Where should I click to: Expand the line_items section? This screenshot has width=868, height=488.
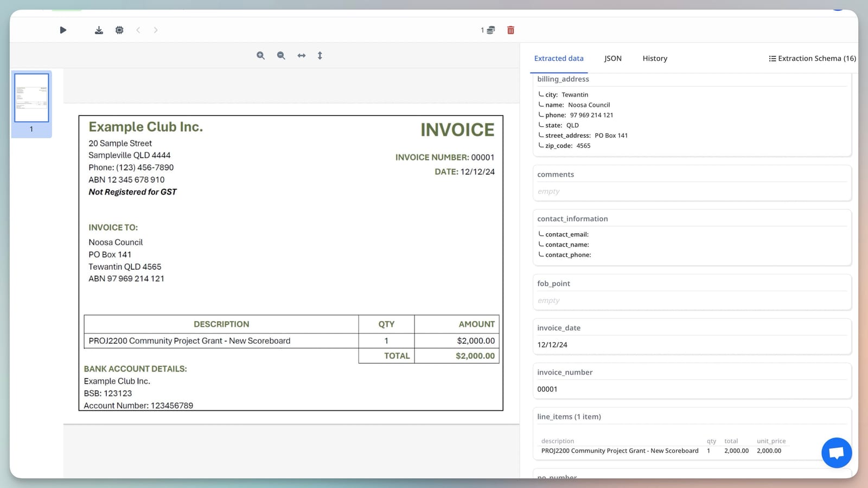click(569, 416)
